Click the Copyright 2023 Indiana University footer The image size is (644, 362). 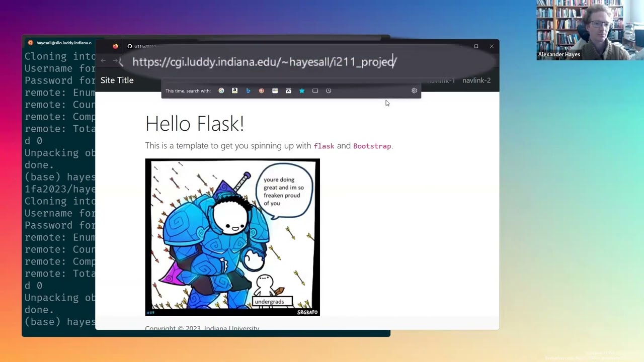pos(202,328)
